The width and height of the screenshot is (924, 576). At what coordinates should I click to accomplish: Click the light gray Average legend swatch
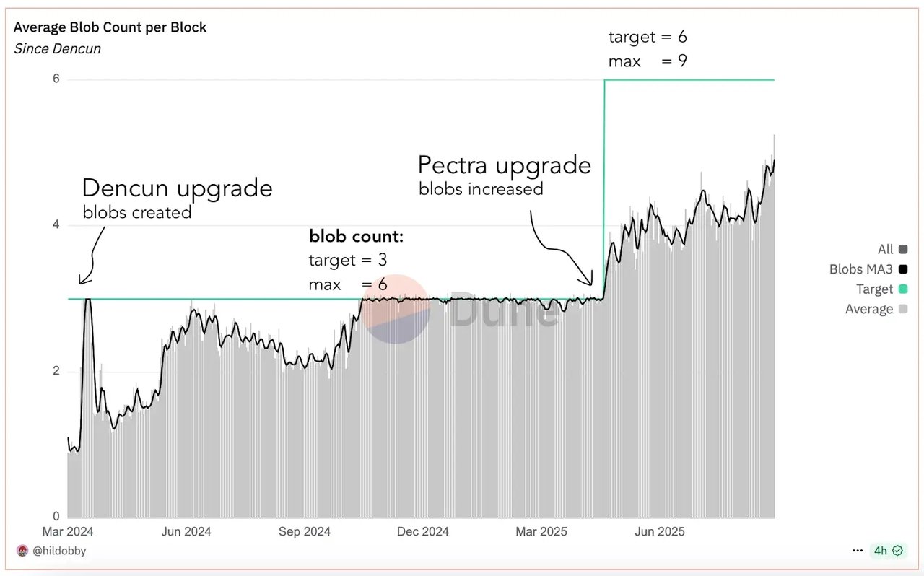coord(903,309)
